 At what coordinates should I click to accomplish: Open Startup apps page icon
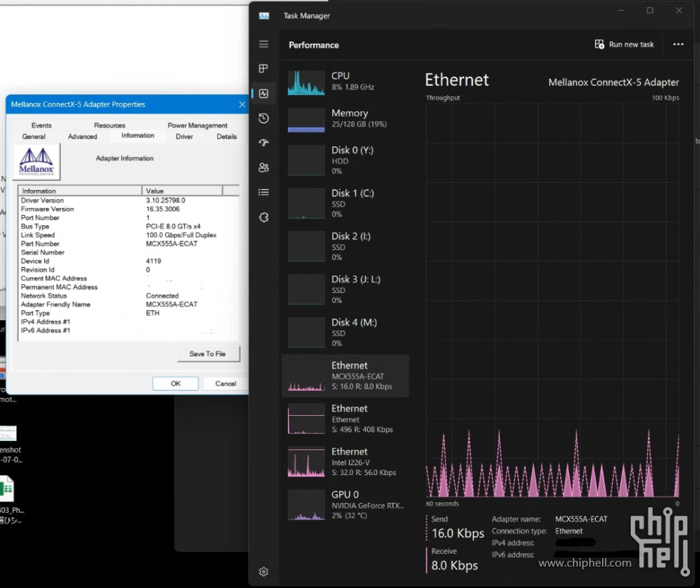[264, 143]
